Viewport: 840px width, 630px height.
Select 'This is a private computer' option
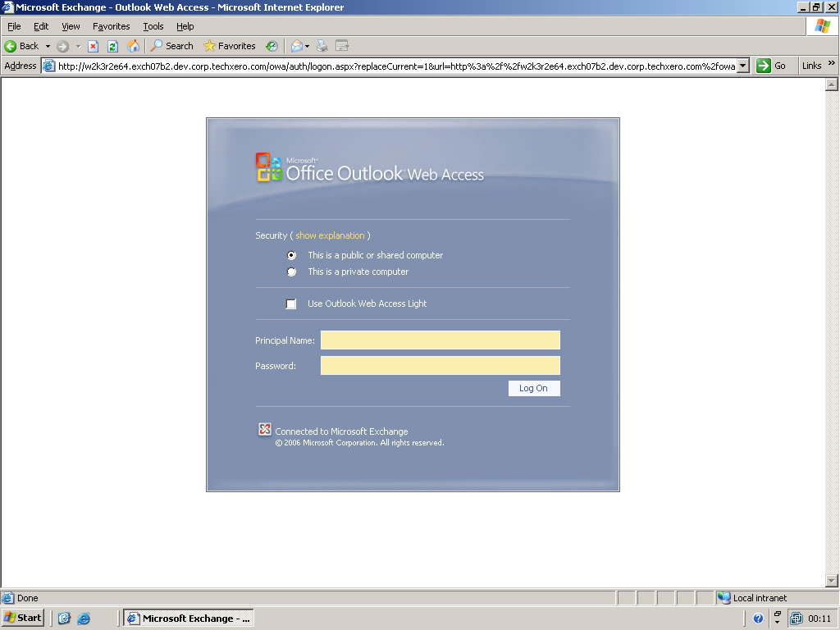291,272
